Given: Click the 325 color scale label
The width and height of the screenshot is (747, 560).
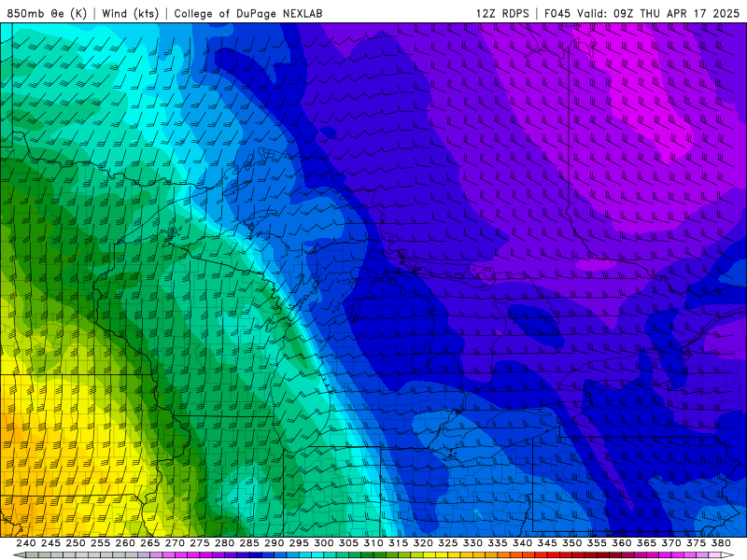Looking at the screenshot, I should 448,543.
